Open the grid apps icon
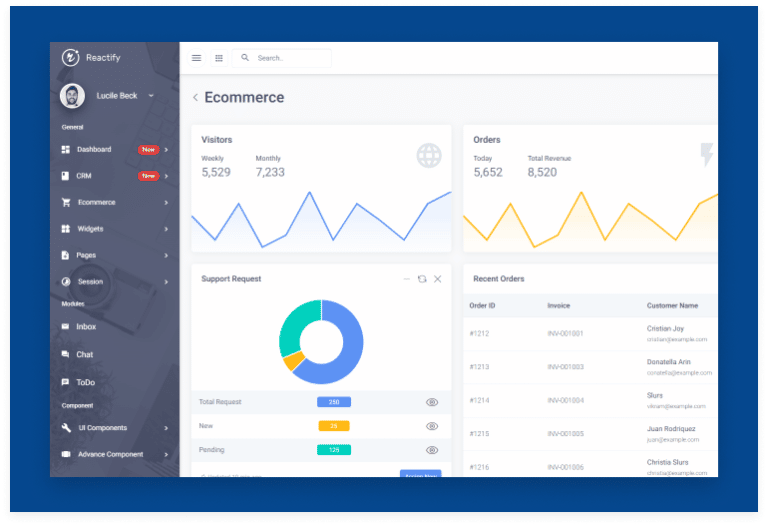This screenshot has height=525, width=768. click(219, 58)
